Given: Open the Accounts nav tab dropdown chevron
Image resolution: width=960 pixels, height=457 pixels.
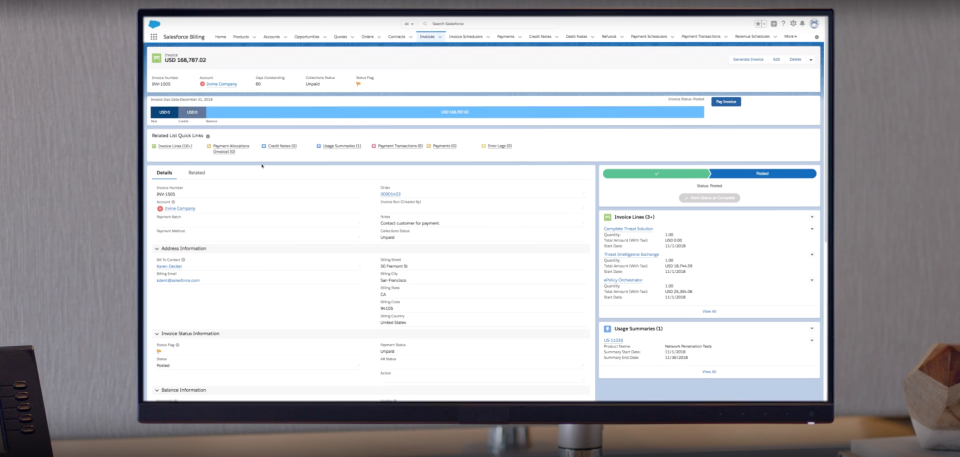Looking at the screenshot, I should click(x=285, y=36).
